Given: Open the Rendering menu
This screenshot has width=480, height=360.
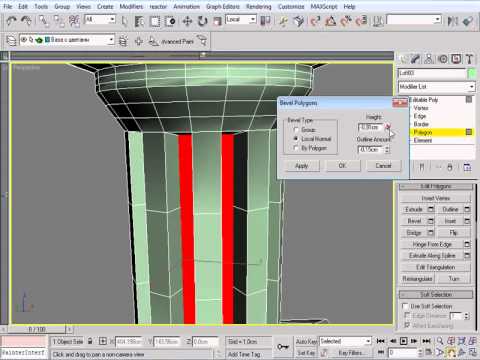Looking at the screenshot, I should (259, 7).
